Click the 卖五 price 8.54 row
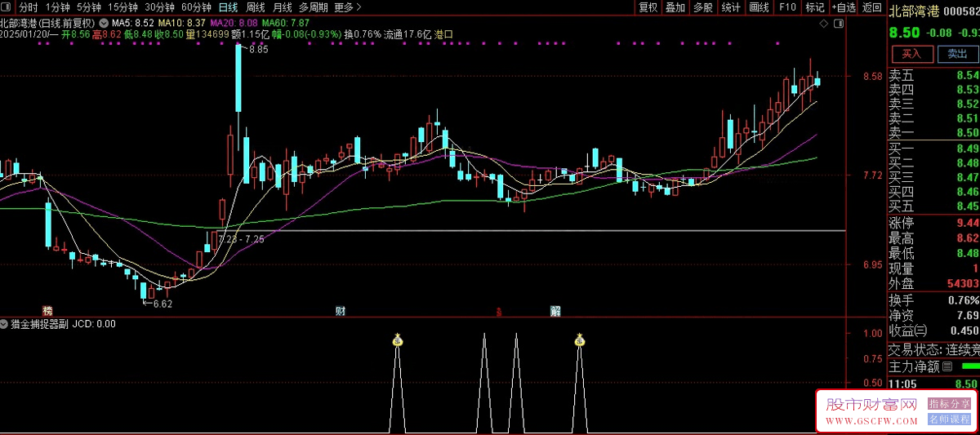 pyautogui.click(x=933, y=75)
